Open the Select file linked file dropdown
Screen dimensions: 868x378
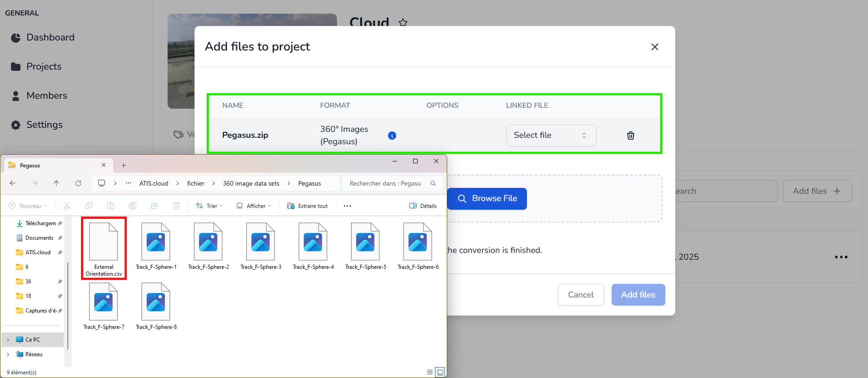click(551, 136)
